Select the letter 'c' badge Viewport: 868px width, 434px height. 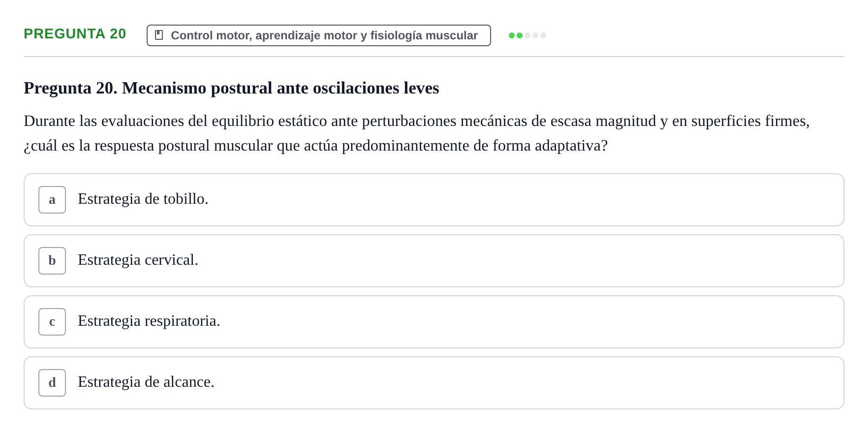(x=52, y=322)
